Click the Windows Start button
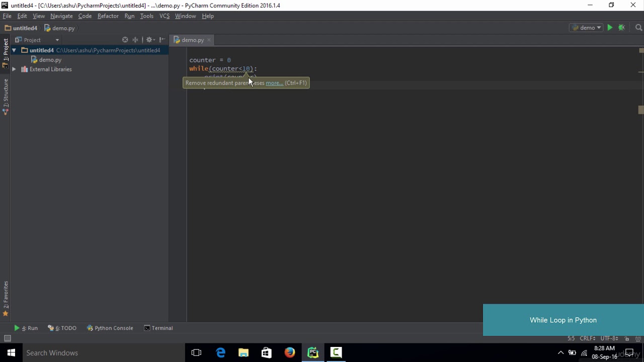The height and width of the screenshot is (362, 644). point(11,352)
